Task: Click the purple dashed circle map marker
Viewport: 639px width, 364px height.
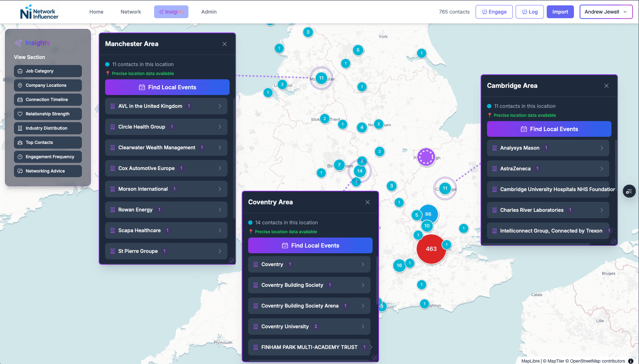Action: (426, 157)
